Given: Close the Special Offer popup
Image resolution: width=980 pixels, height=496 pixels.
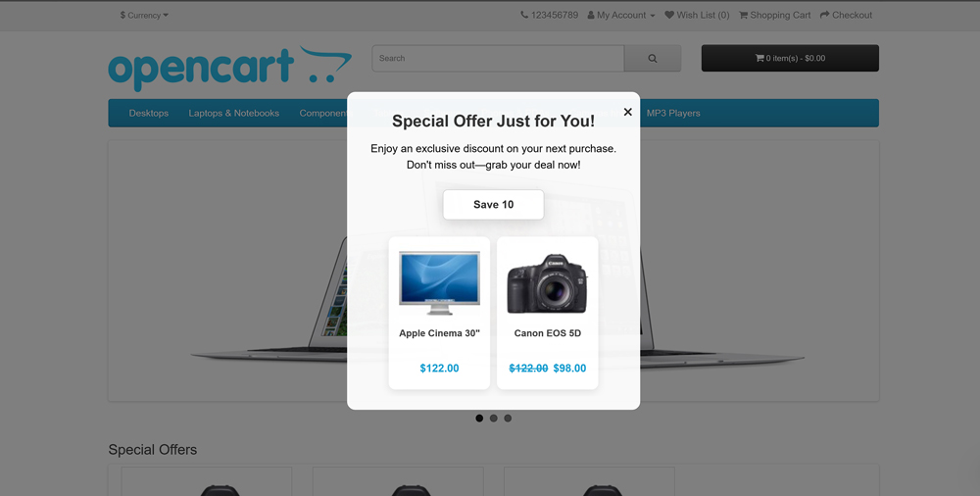Looking at the screenshot, I should pyautogui.click(x=627, y=112).
